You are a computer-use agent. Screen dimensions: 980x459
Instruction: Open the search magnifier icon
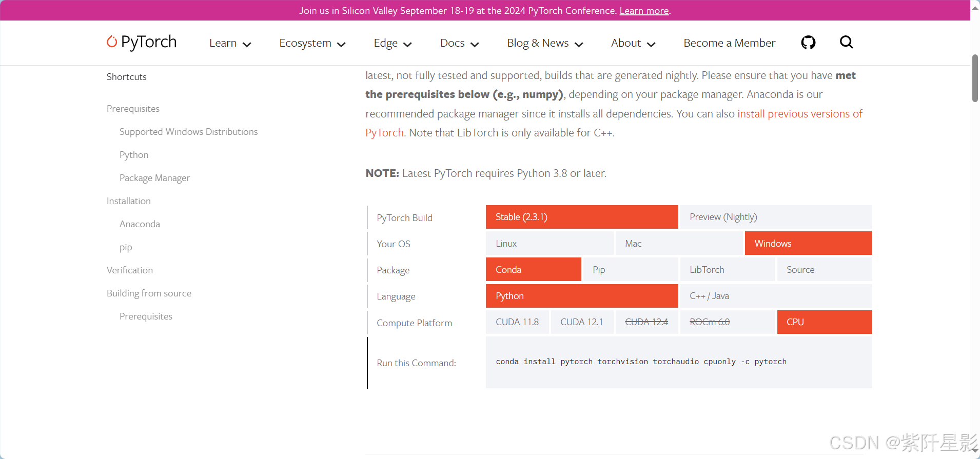tap(847, 42)
